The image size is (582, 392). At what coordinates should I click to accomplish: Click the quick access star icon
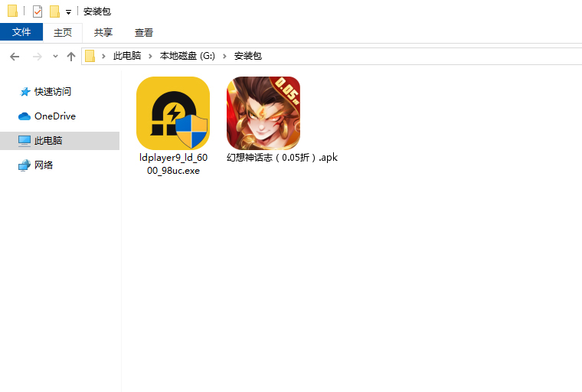[x=25, y=92]
